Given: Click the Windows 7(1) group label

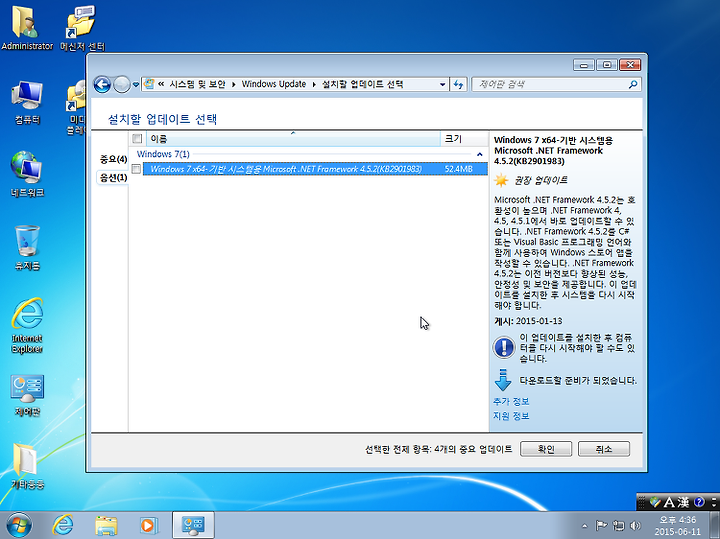Looking at the screenshot, I should click(163, 154).
